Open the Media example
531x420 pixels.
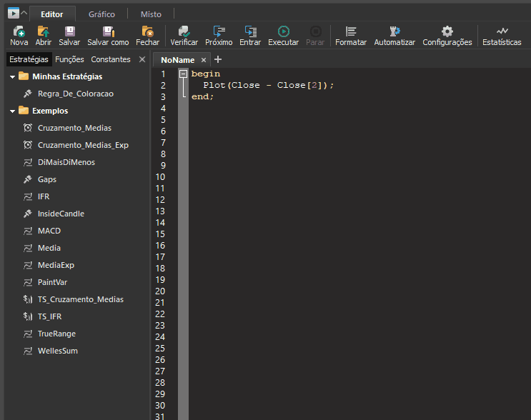49,248
